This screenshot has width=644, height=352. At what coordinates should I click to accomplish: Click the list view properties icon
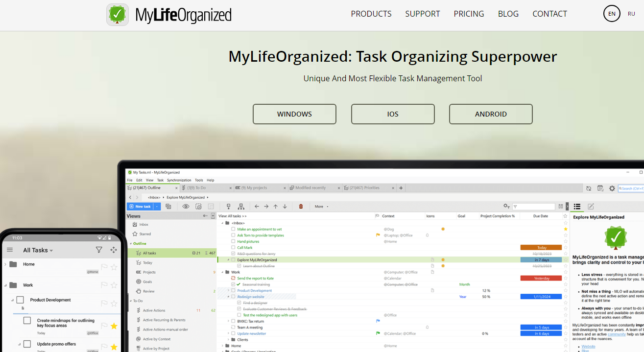pyautogui.click(x=577, y=207)
